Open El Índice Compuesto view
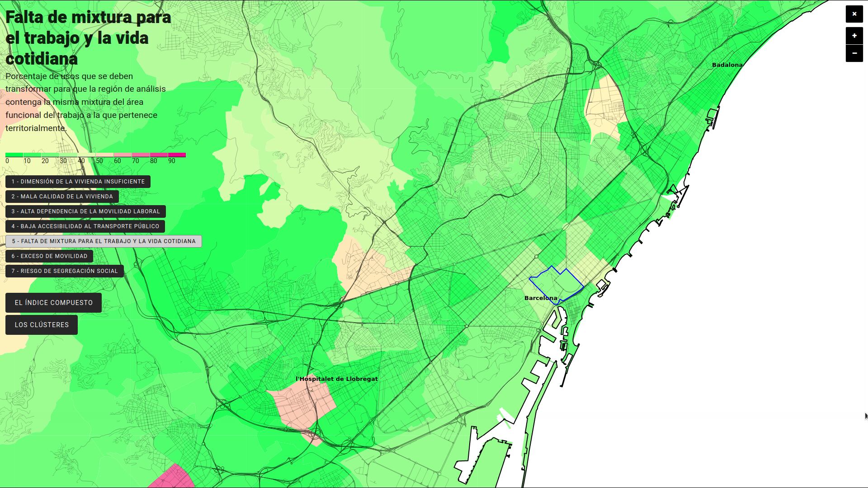This screenshot has height=488, width=868. click(54, 302)
